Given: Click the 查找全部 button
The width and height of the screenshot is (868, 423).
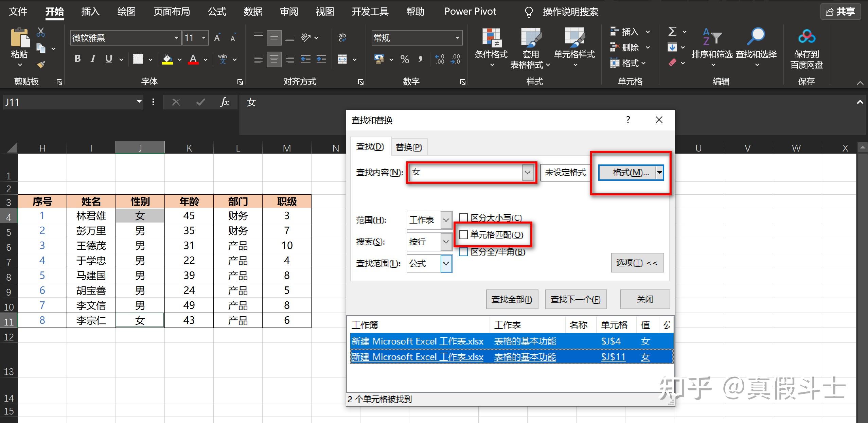Looking at the screenshot, I should 512,299.
